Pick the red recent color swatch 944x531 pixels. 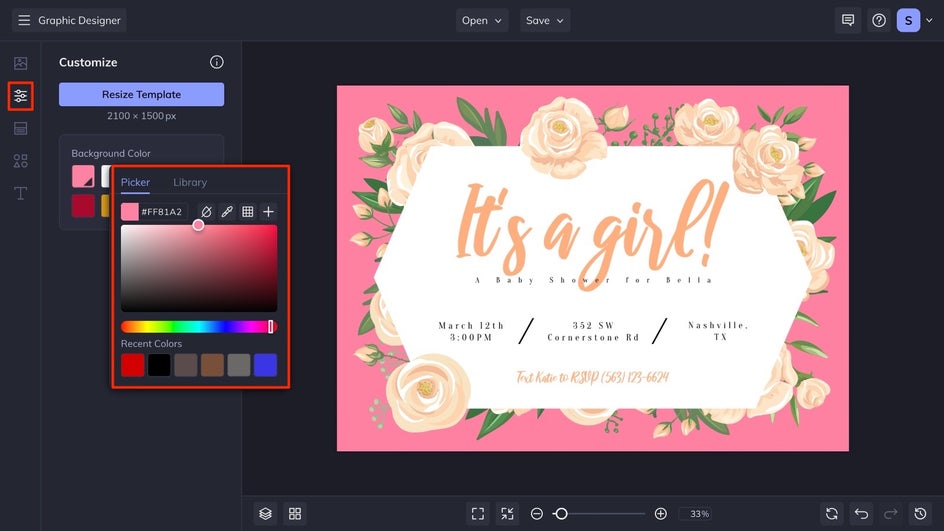click(x=133, y=365)
